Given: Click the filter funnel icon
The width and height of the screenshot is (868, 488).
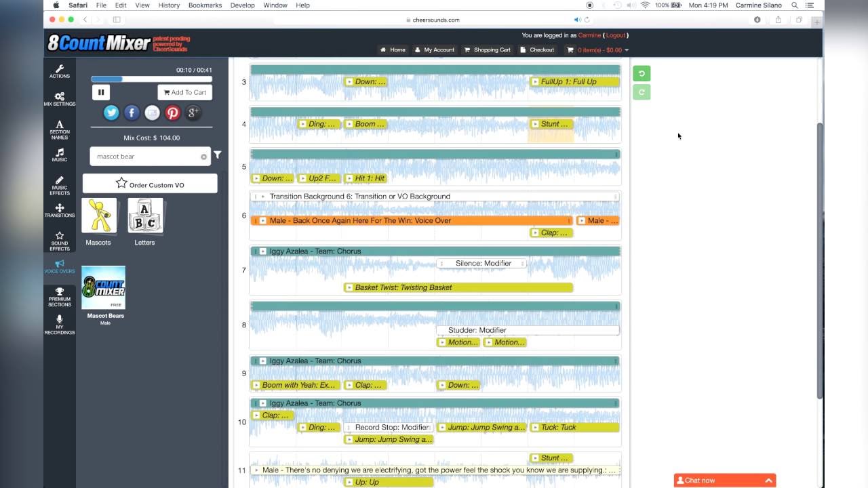Looking at the screenshot, I should (218, 155).
